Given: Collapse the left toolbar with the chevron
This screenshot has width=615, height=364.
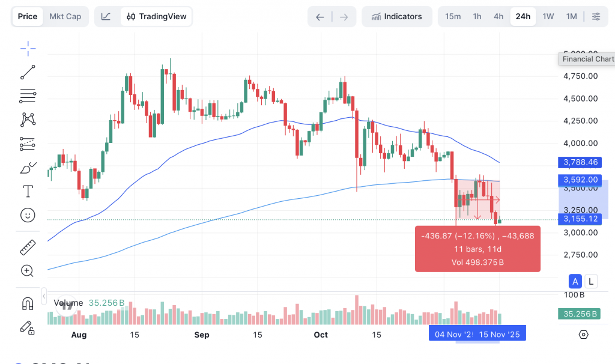Looking at the screenshot, I should pyautogui.click(x=44, y=295).
